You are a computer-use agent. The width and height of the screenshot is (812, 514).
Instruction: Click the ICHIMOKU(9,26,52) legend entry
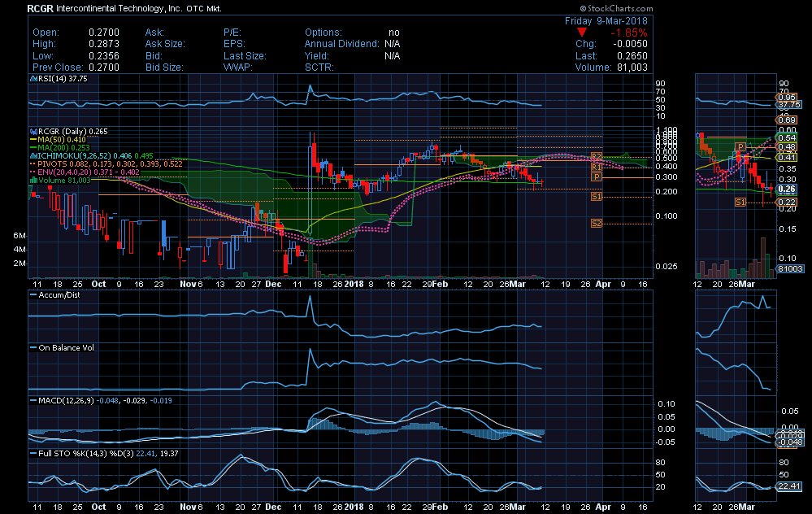click(x=91, y=156)
